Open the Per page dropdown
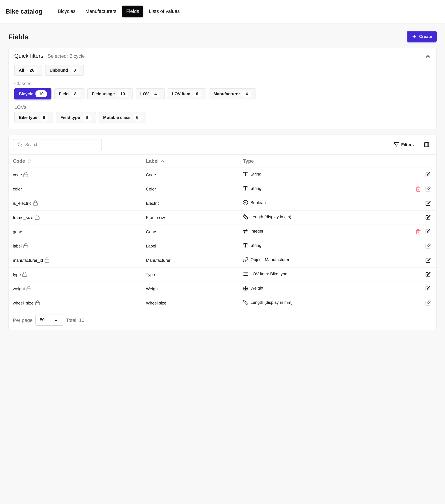This screenshot has width=445, height=504. pos(49,320)
